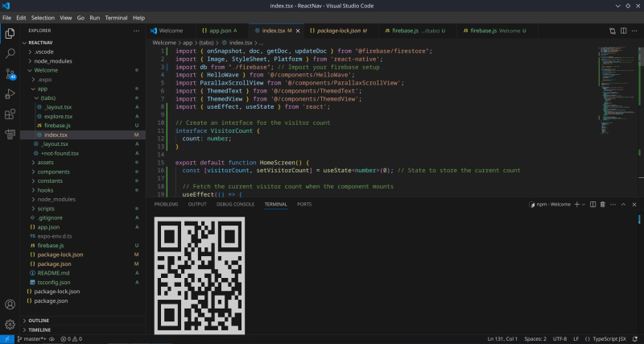Maximize the panel size chevron
Screen dimensions: 644x344
(623, 205)
